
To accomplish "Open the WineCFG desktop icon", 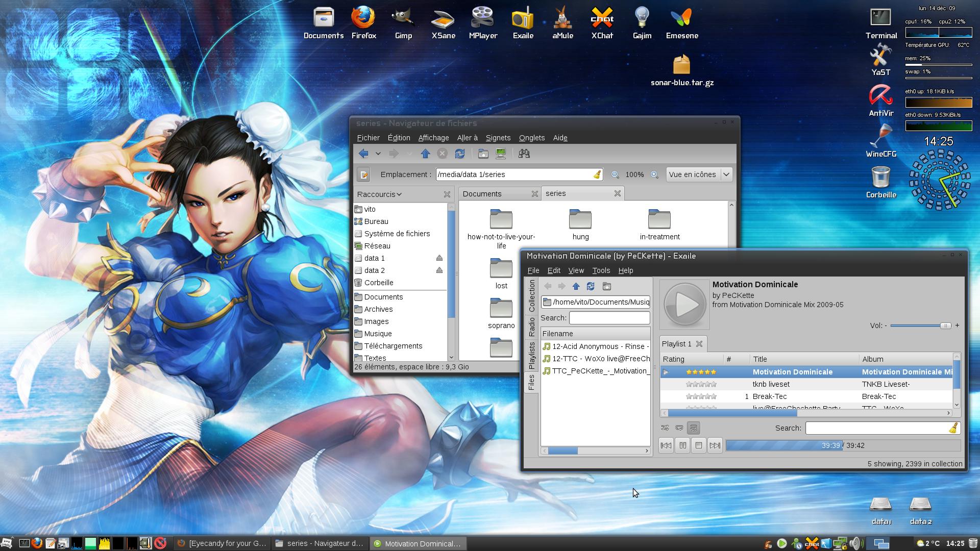I will (x=881, y=141).
